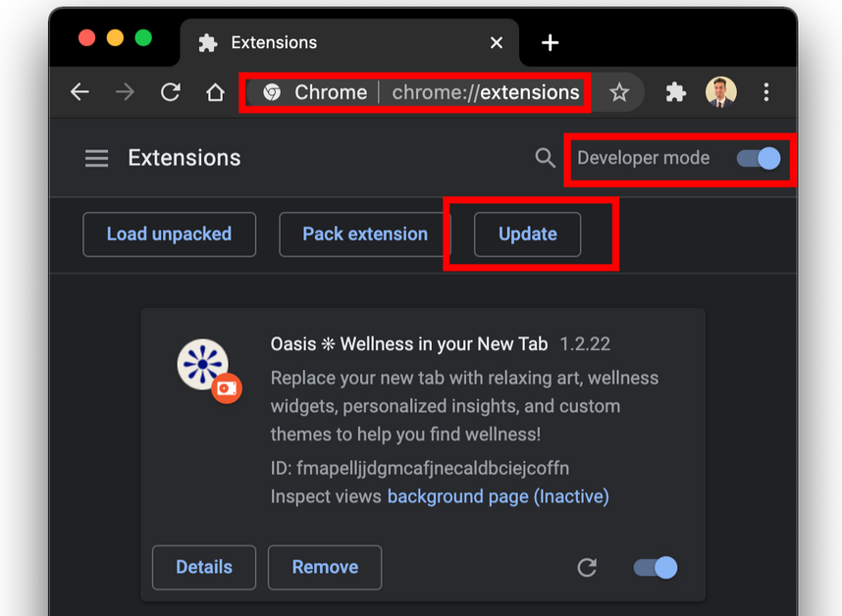Bookmark this page with the star
The height and width of the screenshot is (616, 842).
point(618,92)
